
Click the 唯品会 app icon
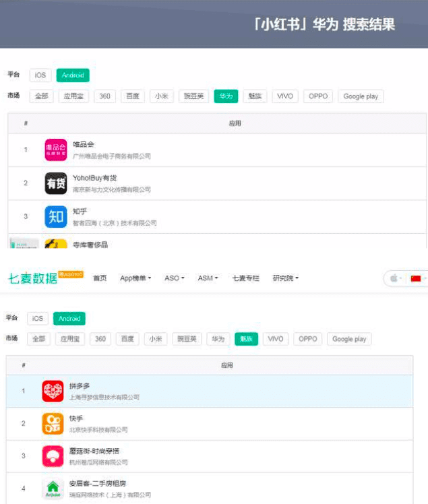56,150
